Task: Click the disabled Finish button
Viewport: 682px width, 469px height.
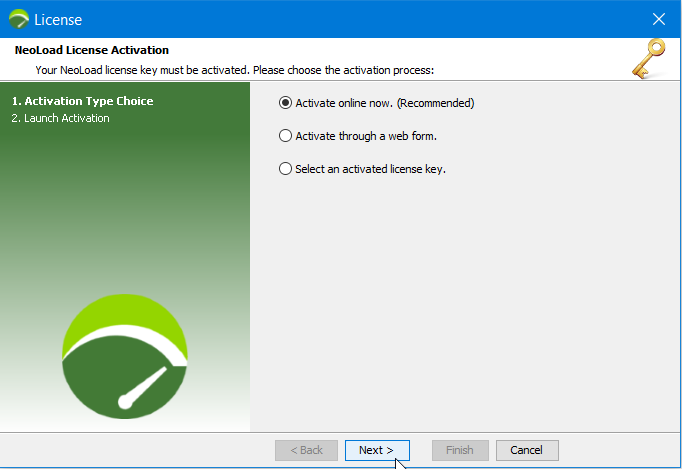Action: (x=460, y=450)
